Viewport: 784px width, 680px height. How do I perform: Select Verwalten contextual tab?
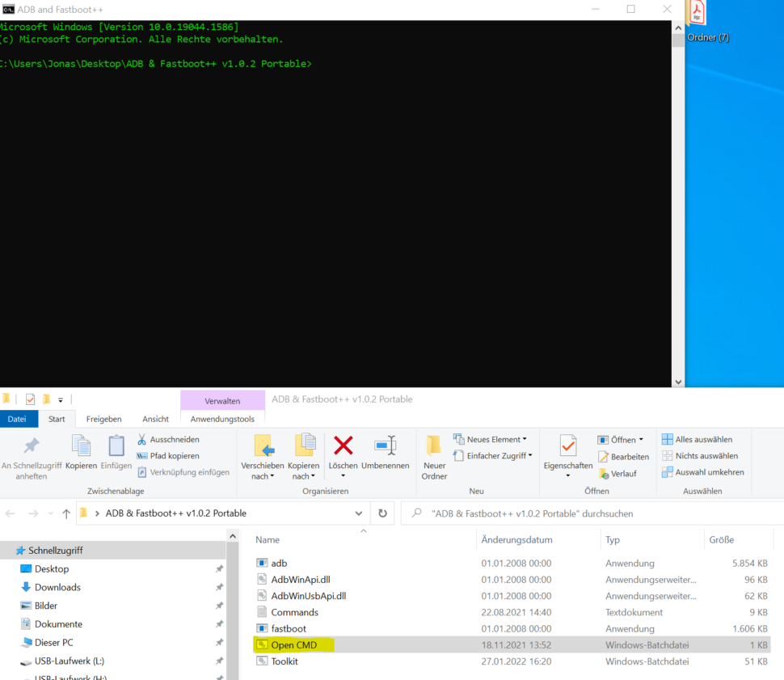(222, 401)
